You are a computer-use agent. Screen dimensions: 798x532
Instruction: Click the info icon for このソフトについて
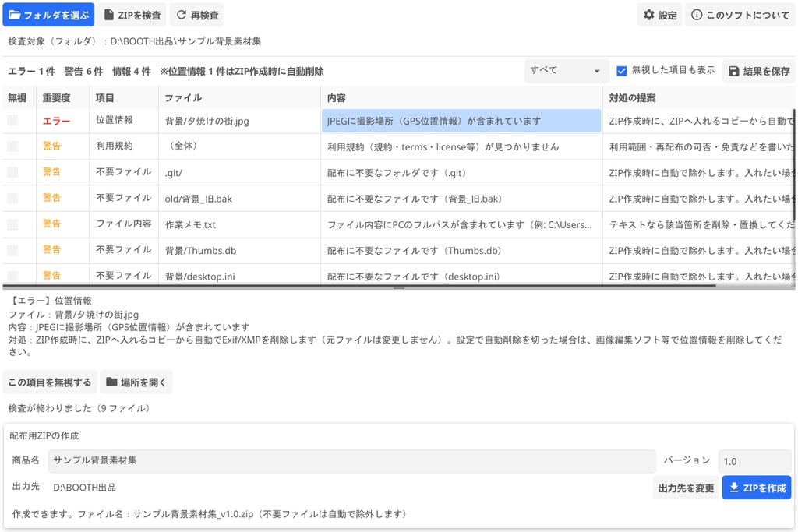click(x=697, y=15)
